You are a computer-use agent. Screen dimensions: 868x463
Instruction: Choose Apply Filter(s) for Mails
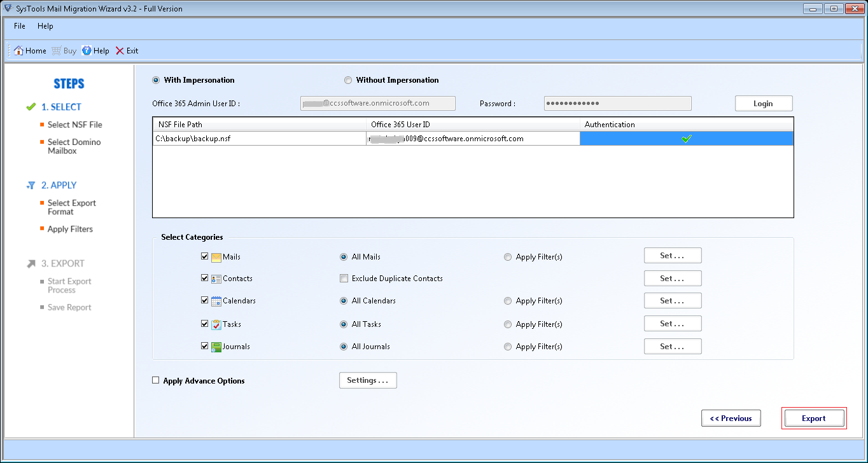pyautogui.click(x=508, y=257)
